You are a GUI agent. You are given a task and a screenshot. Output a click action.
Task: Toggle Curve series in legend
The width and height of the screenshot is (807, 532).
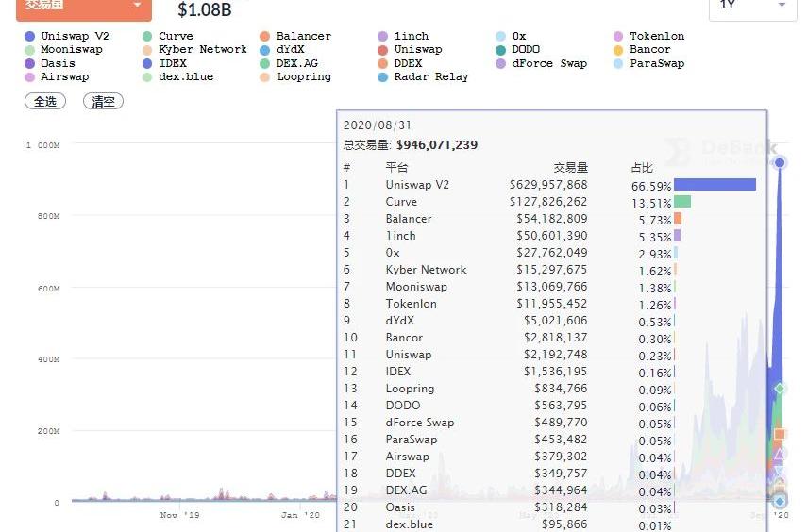pyautogui.click(x=147, y=36)
